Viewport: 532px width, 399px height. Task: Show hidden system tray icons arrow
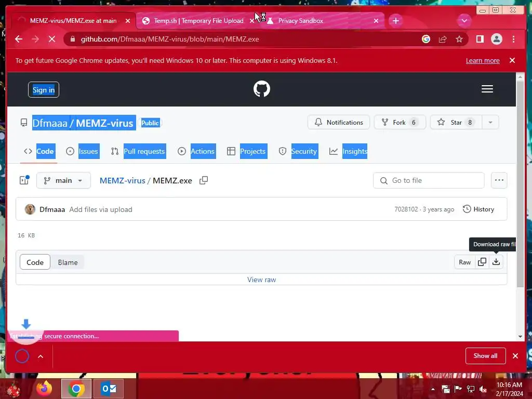tap(433, 389)
